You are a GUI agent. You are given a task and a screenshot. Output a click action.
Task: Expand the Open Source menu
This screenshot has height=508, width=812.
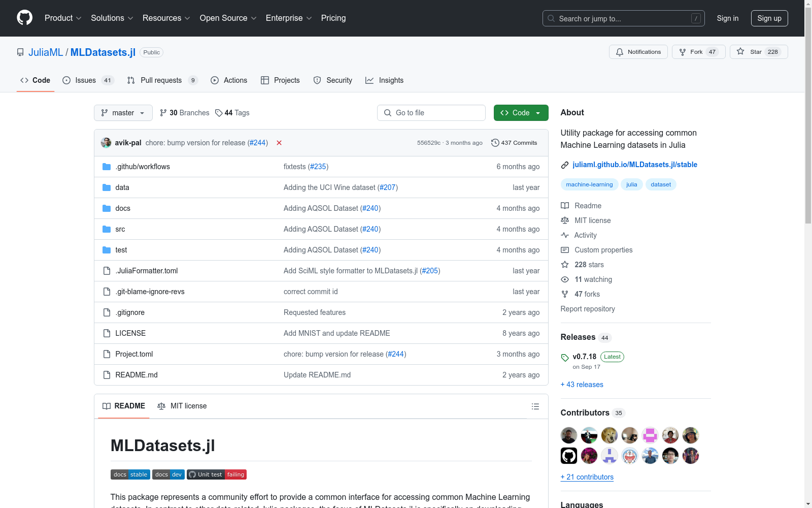coord(228,18)
